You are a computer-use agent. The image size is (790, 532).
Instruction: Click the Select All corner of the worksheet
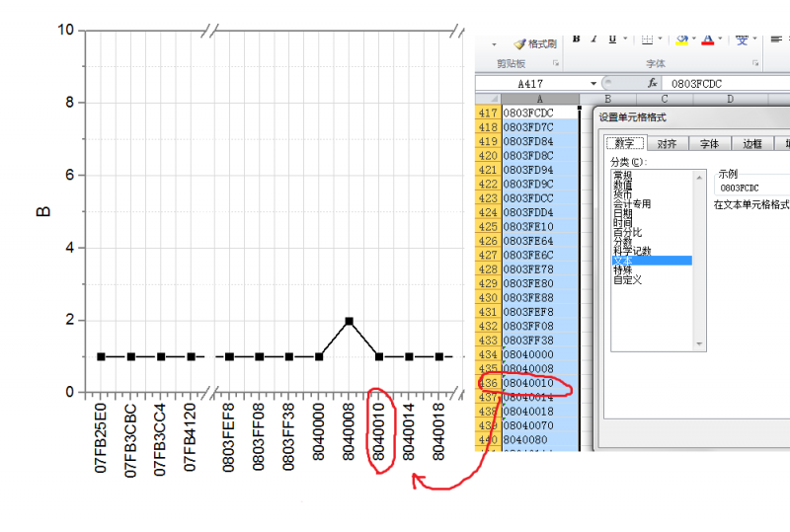coord(488,99)
